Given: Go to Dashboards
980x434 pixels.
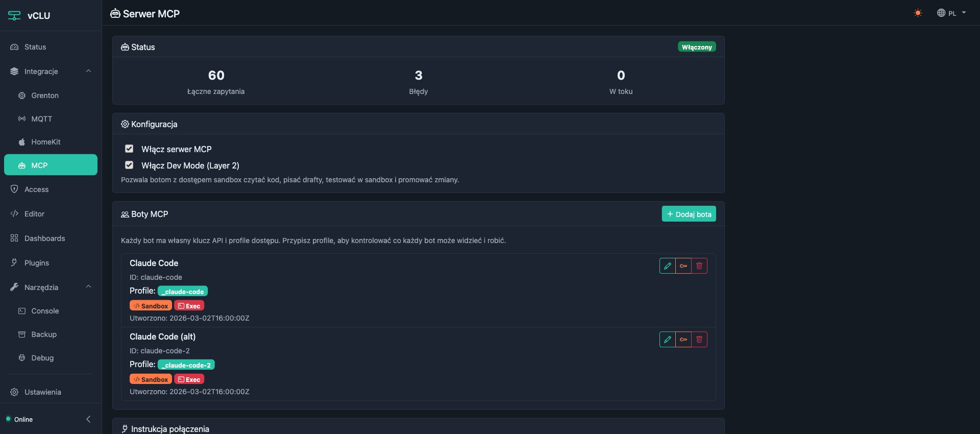Looking at the screenshot, I should (x=51, y=238).
